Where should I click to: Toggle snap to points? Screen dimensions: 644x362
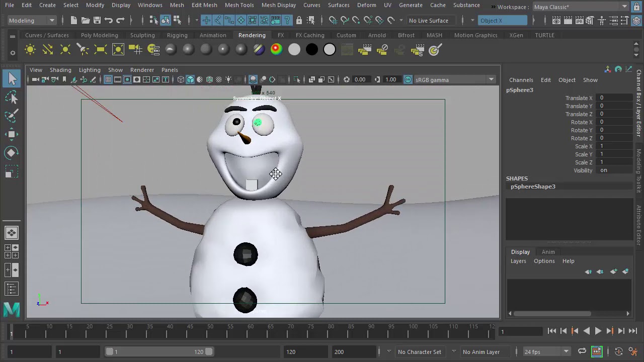(356, 21)
